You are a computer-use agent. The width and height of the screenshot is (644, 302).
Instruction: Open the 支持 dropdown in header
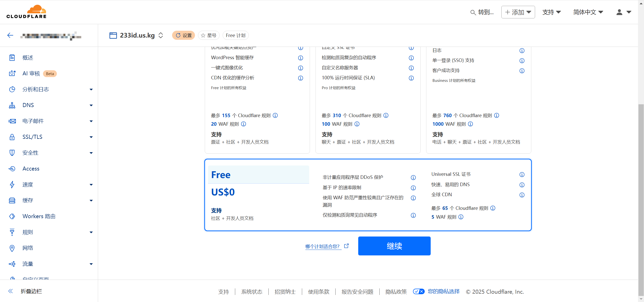pos(552,12)
